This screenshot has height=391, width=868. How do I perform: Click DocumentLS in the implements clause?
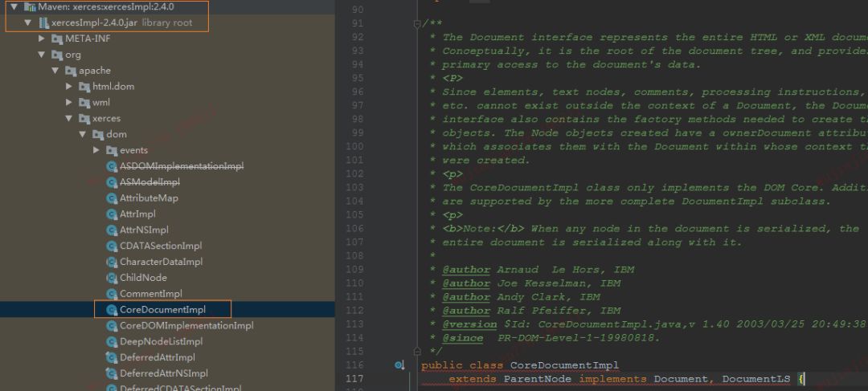coord(755,379)
